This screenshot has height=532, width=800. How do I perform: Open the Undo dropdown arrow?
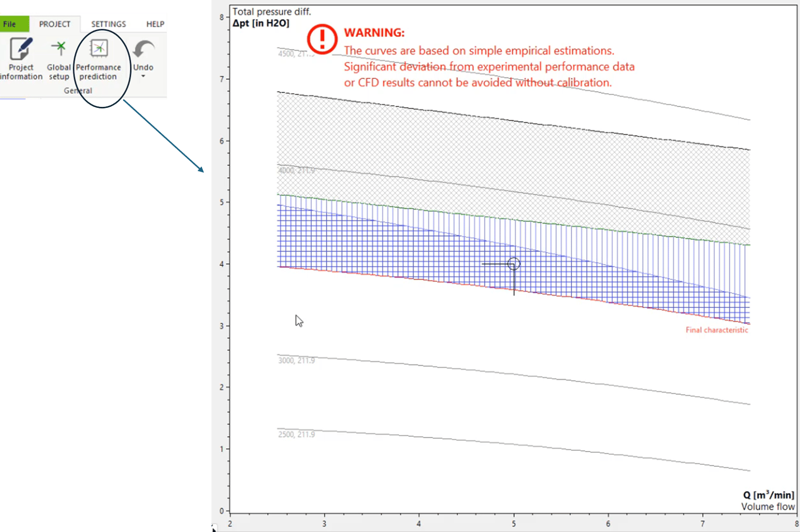pos(142,76)
